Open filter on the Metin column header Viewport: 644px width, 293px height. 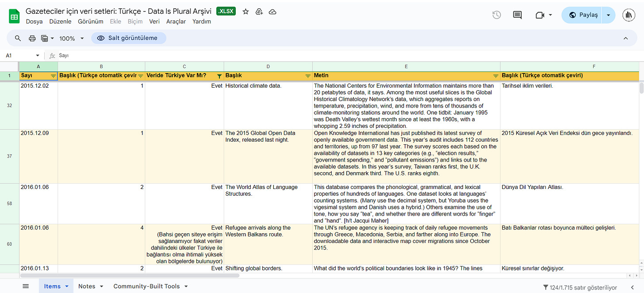496,76
